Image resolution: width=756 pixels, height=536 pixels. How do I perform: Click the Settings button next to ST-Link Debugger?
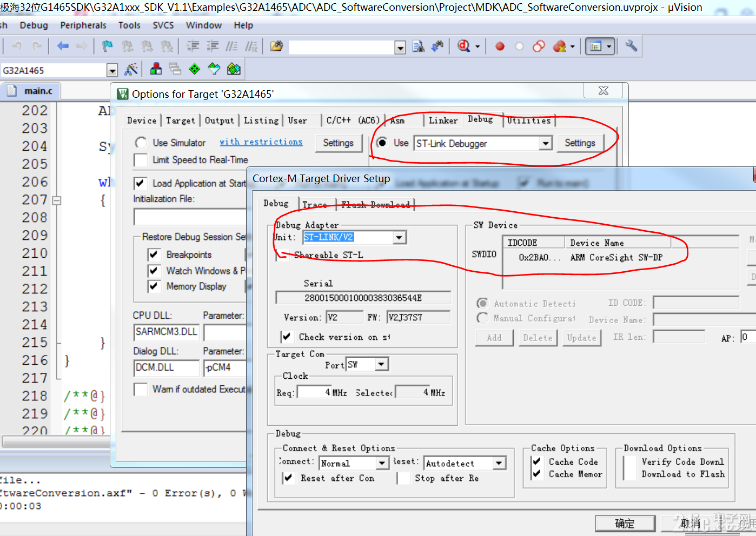580,143
